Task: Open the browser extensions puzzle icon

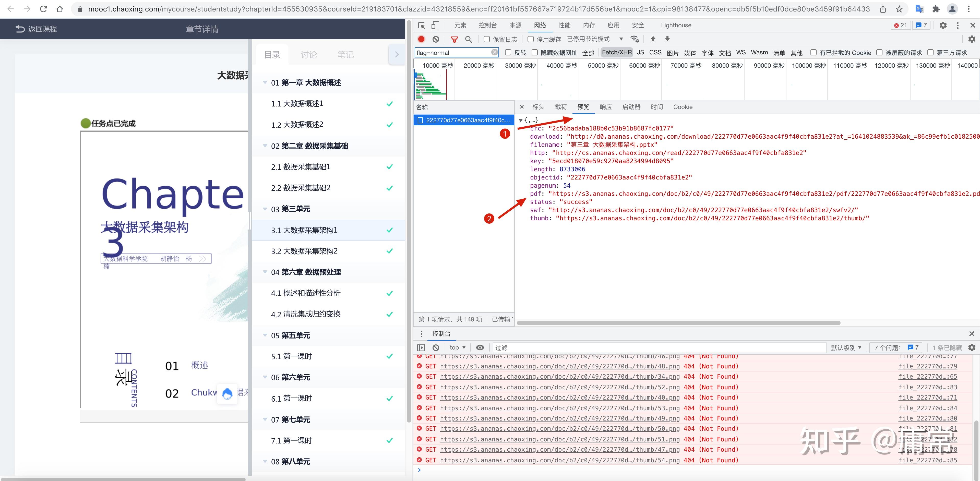Action: pyautogui.click(x=936, y=9)
